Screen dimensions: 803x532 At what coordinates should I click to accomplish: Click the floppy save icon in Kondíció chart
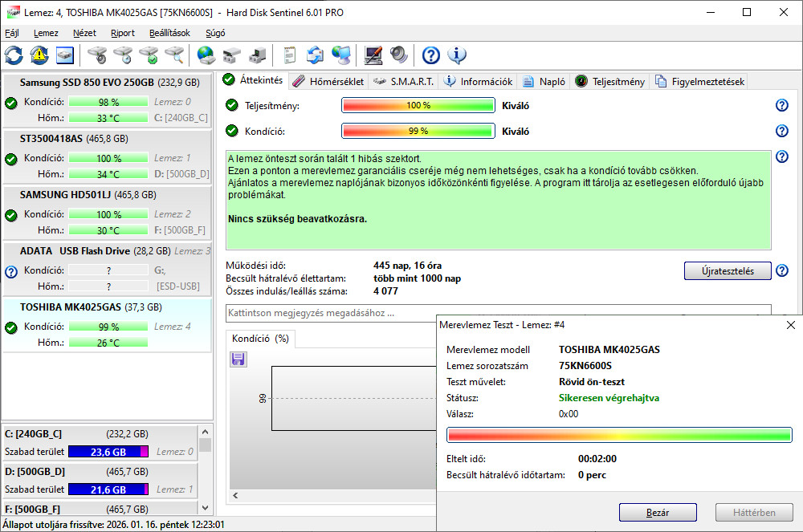point(238,359)
